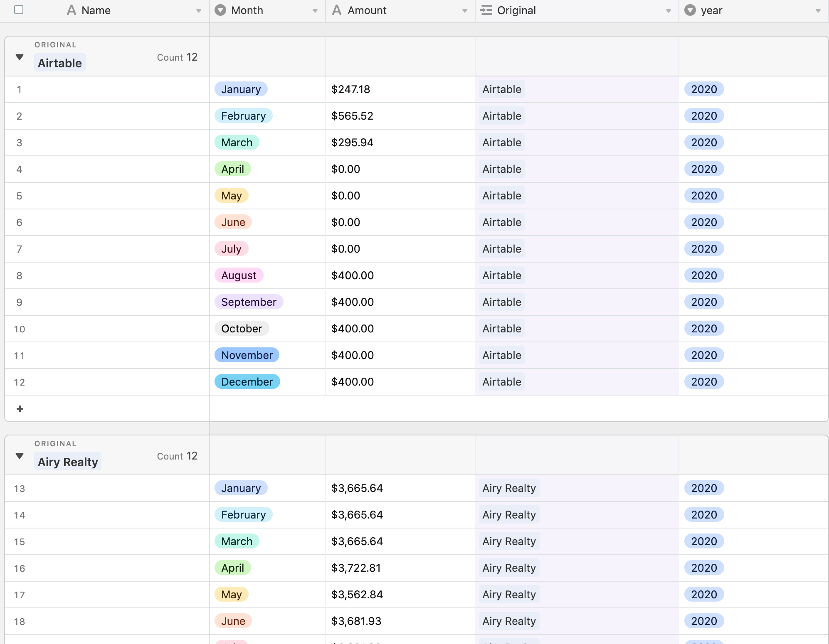Open the year column dropdown arrow
Image resolution: width=829 pixels, height=644 pixels.
818,11
